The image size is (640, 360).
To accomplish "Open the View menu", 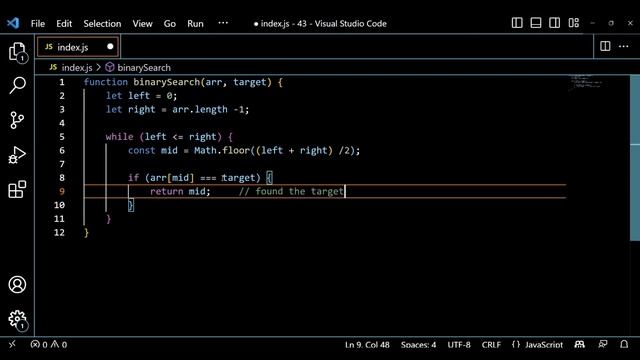I will point(142,24).
